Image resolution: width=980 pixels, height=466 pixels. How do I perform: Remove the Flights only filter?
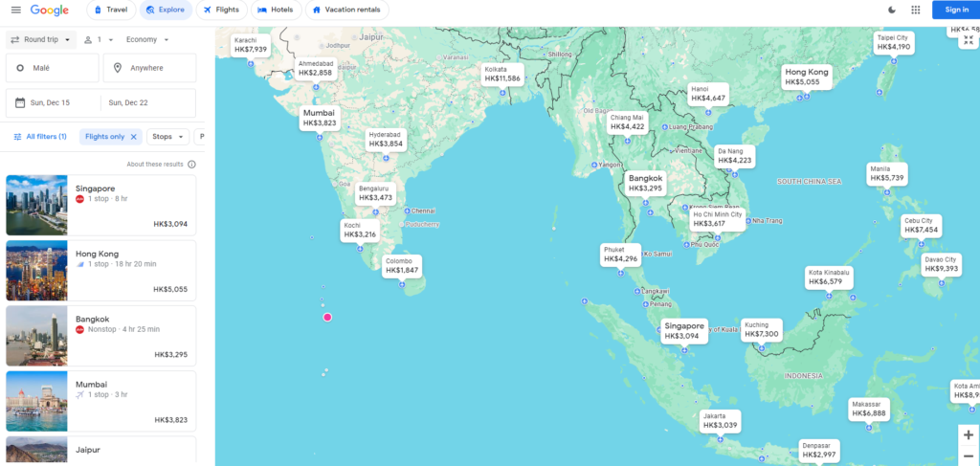click(134, 137)
